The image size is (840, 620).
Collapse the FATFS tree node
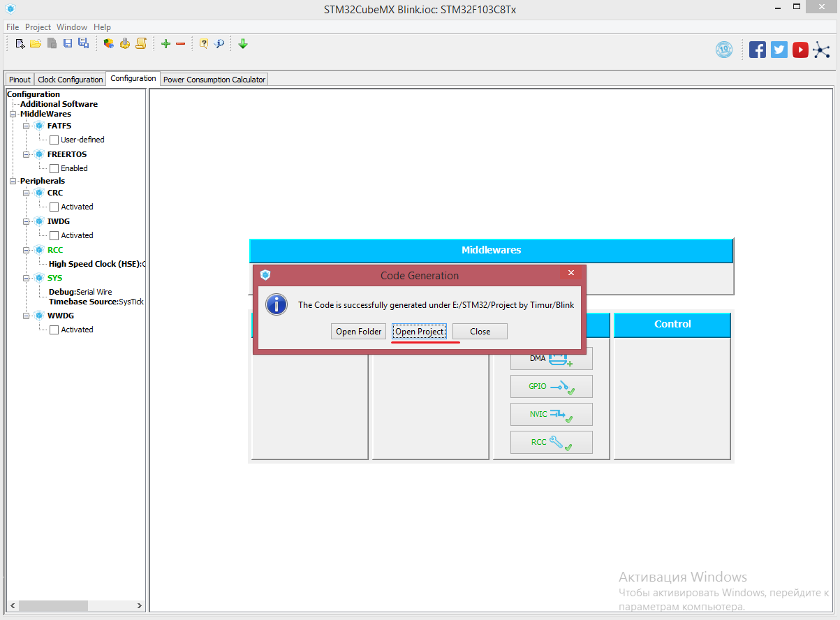pyautogui.click(x=27, y=126)
